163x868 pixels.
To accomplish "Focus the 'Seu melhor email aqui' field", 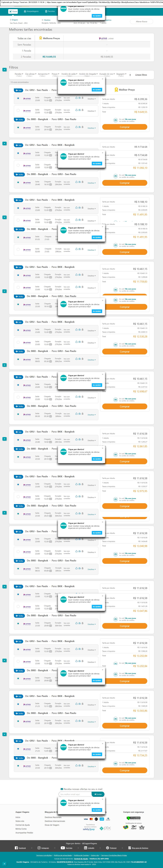I will coord(75,794).
